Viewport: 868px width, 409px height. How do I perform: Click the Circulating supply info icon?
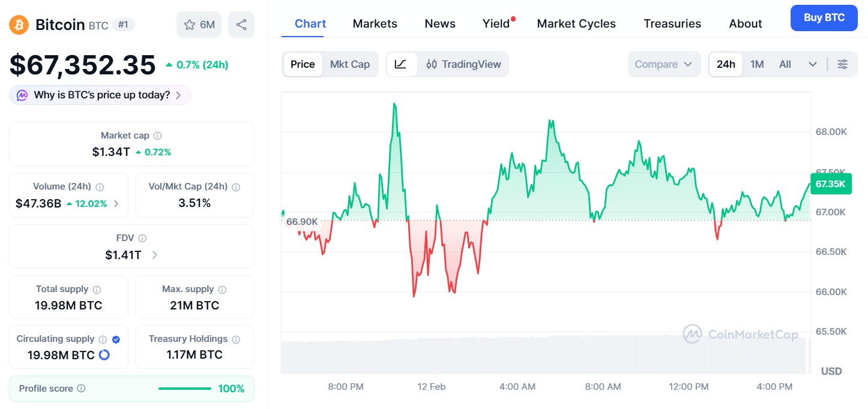103,339
